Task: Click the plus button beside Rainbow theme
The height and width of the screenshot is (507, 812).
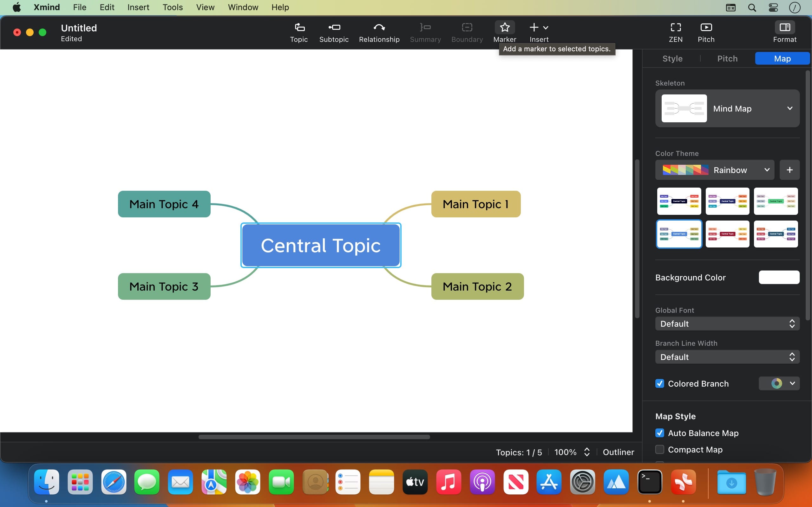Action: [x=789, y=170]
